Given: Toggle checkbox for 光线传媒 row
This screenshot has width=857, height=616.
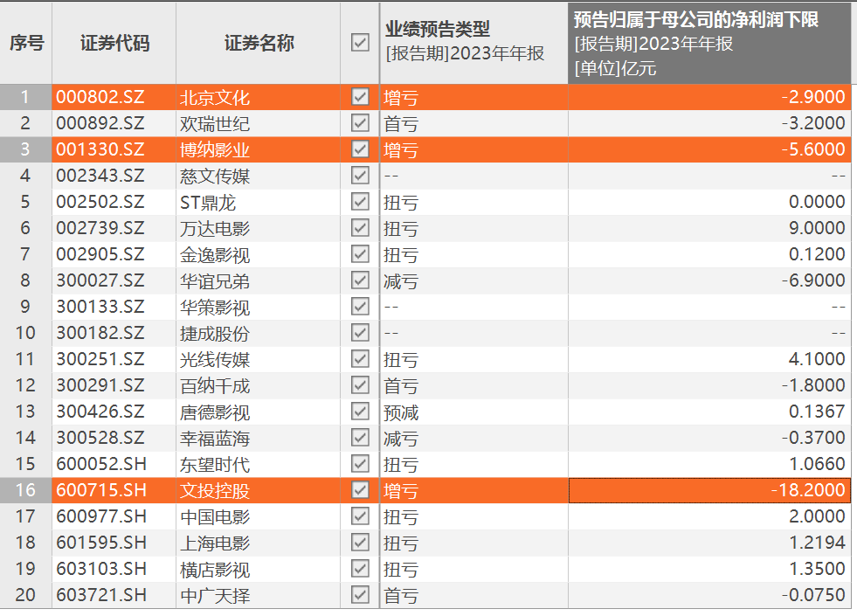Looking at the screenshot, I should click(x=360, y=359).
